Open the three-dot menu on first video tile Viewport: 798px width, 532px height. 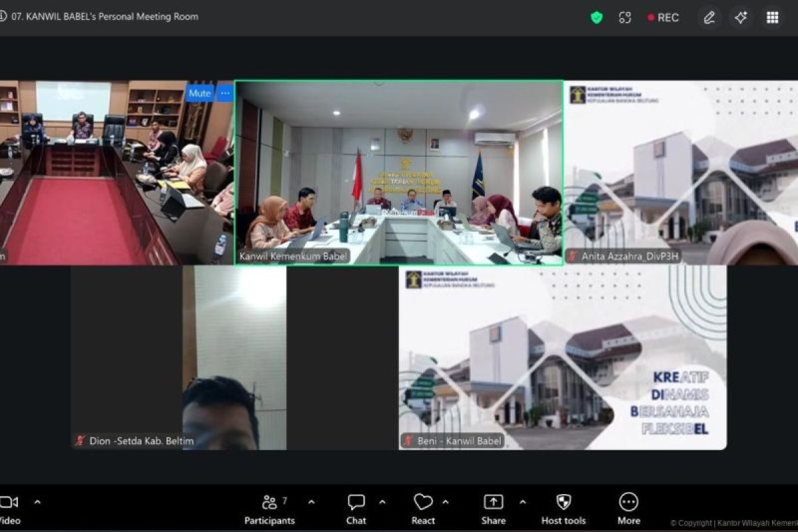[x=225, y=93]
